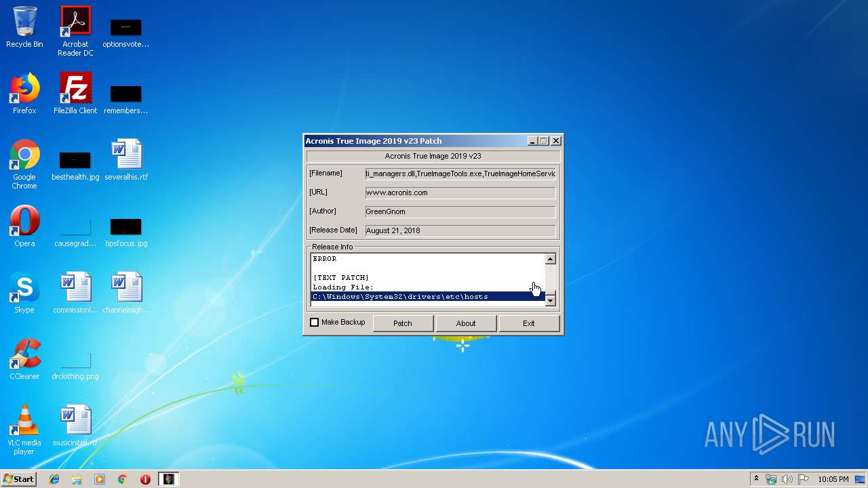Open media player from the taskbar
The image size is (868, 488).
(x=100, y=479)
